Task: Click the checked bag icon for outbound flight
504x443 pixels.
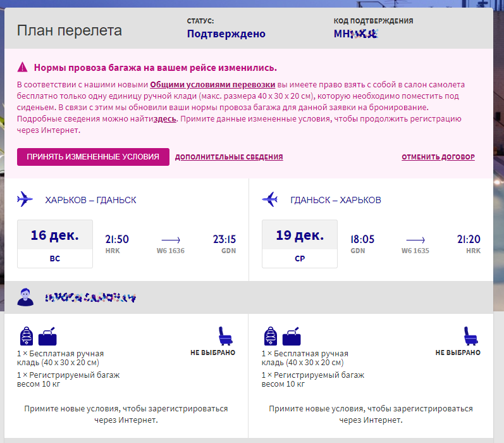Action: click(x=47, y=336)
